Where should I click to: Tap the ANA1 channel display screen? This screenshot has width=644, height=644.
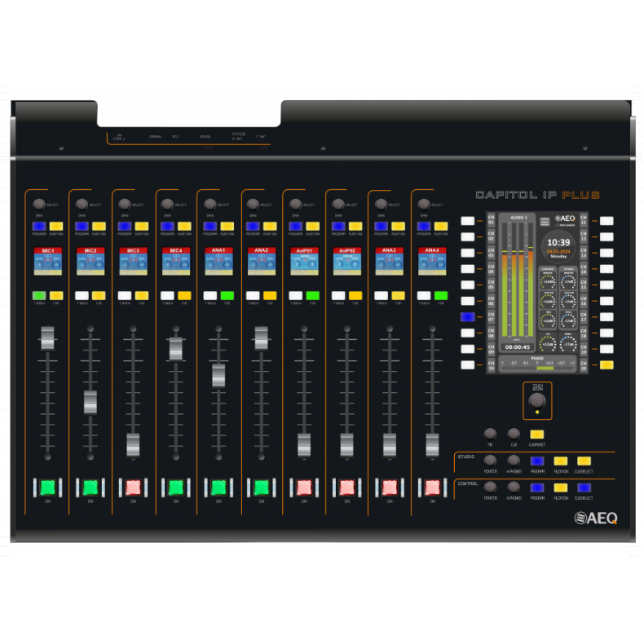218,261
